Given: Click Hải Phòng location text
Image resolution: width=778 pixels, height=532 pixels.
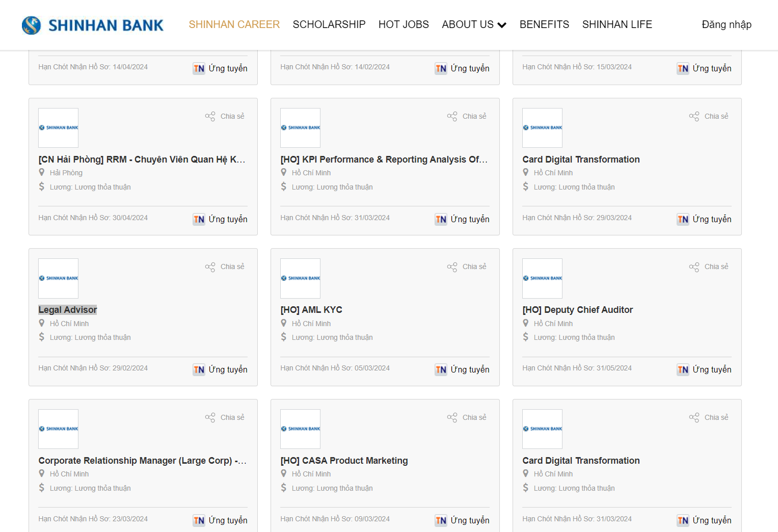Looking at the screenshot, I should pos(66,173).
